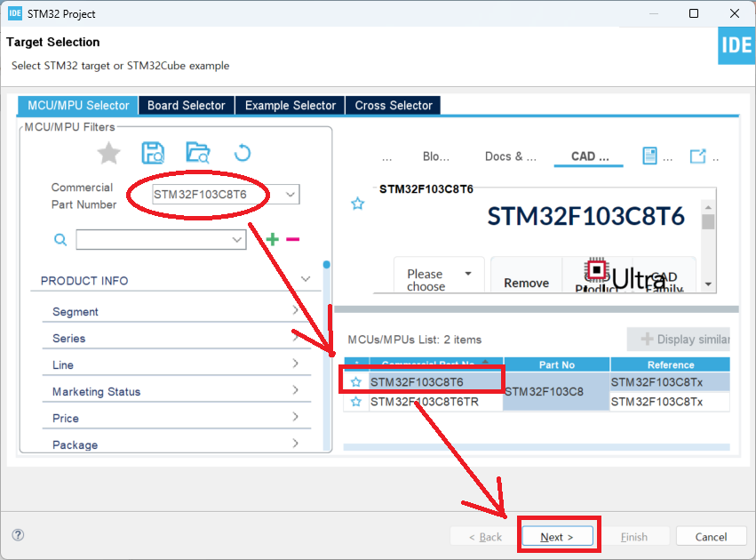Click the Cancel button
This screenshot has height=560, width=756.
712,536
